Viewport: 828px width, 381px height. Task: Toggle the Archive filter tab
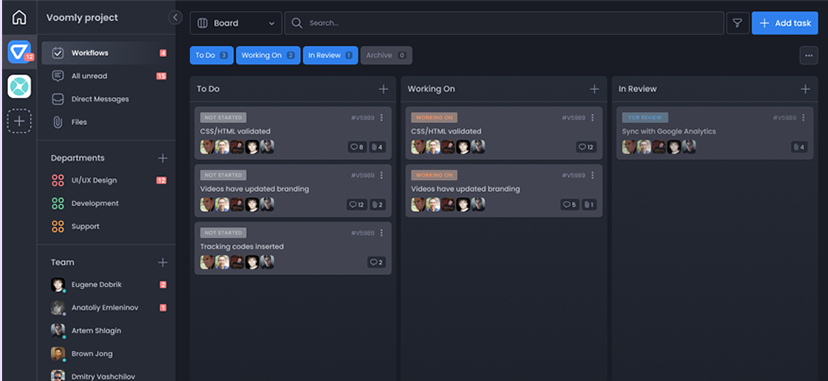[386, 55]
